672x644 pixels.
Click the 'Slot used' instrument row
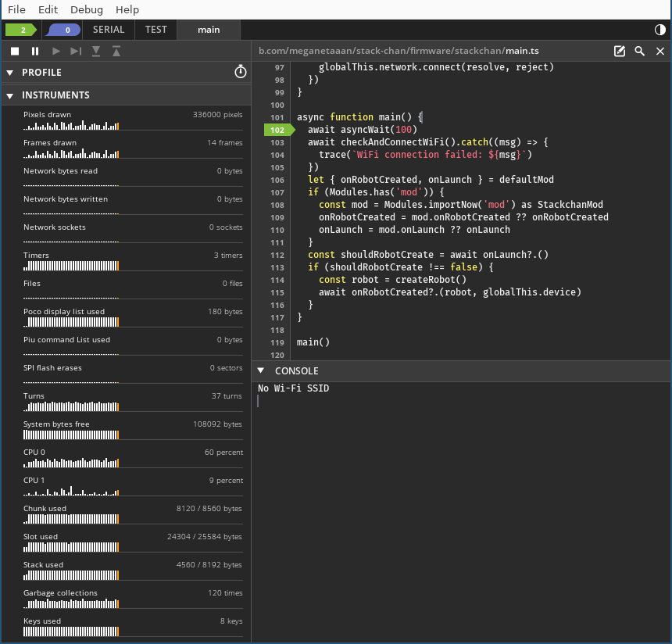133,542
